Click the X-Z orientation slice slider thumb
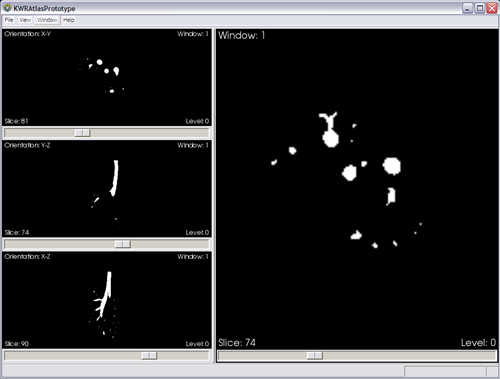 pos(149,355)
